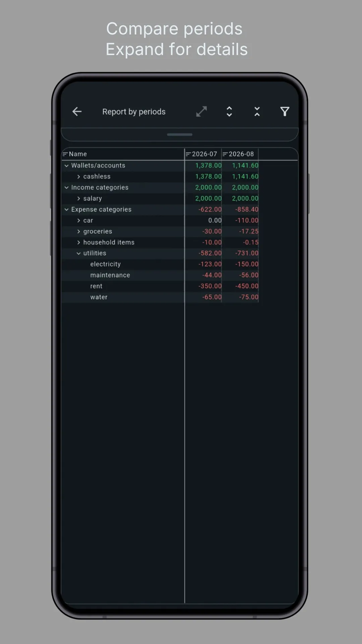
Task: Tap the -858.40 expense total
Action: pos(247,209)
